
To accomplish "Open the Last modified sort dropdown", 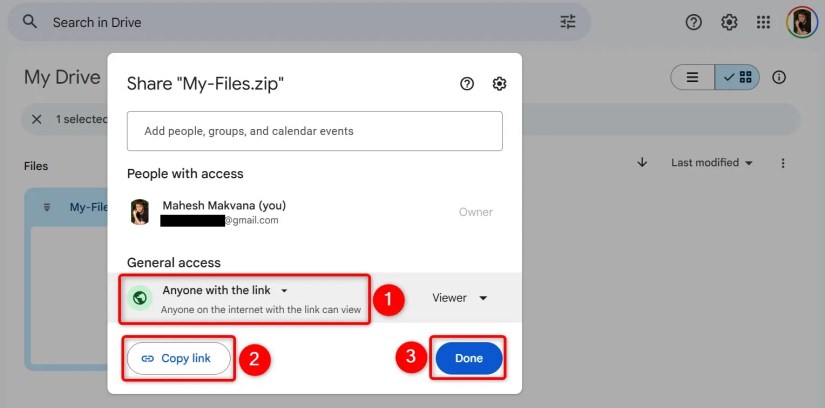I will [x=712, y=163].
